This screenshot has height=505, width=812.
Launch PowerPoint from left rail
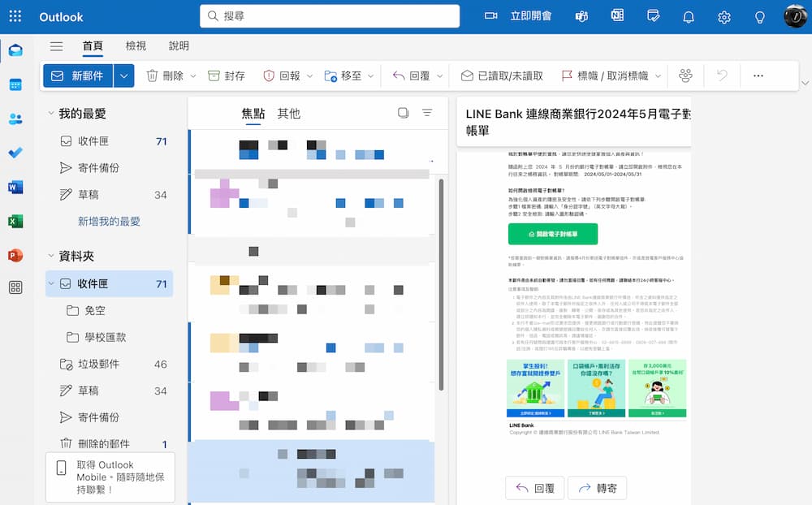click(15, 256)
